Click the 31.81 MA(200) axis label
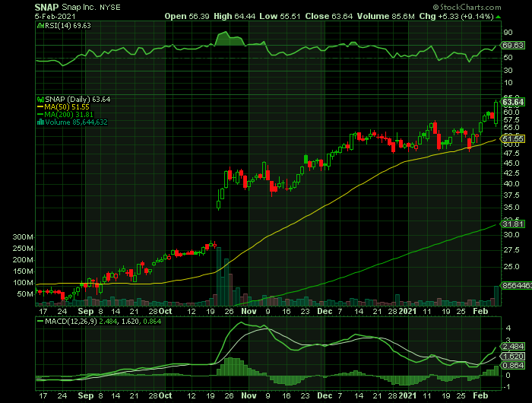 click(514, 224)
